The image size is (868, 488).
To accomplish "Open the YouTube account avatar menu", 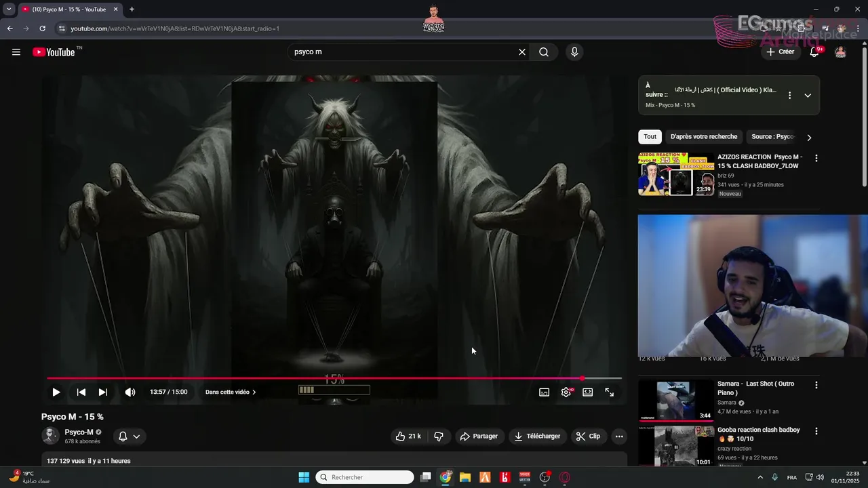I will (x=840, y=52).
